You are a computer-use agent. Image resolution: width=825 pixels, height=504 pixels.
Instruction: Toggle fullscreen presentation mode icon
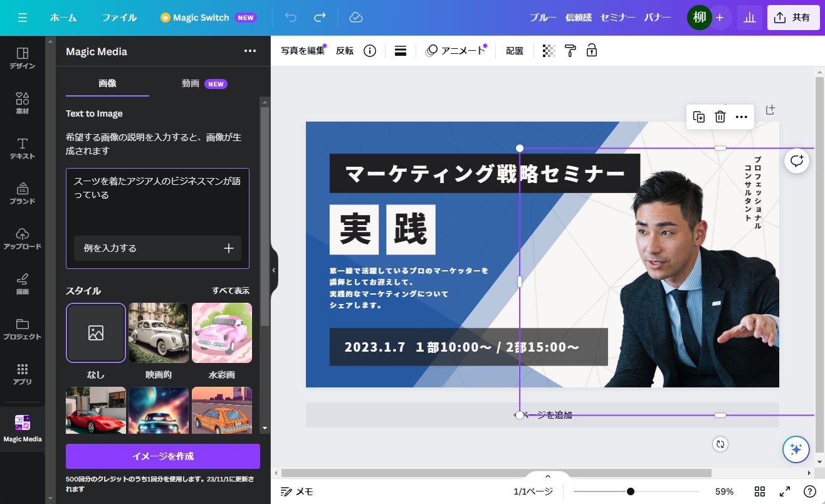[784, 491]
